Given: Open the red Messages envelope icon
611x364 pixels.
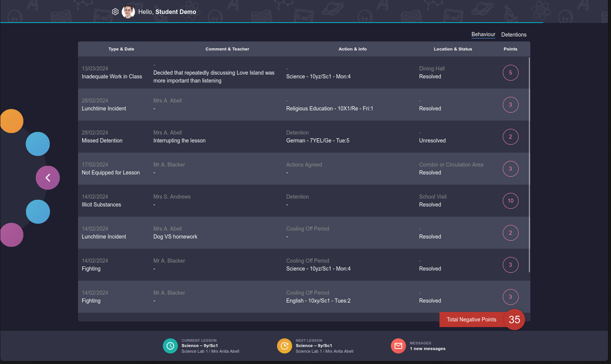Looking at the screenshot, I should 398,346.
